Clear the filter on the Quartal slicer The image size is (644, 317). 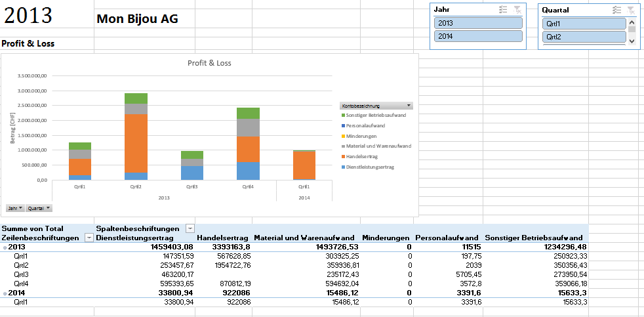tap(631, 10)
